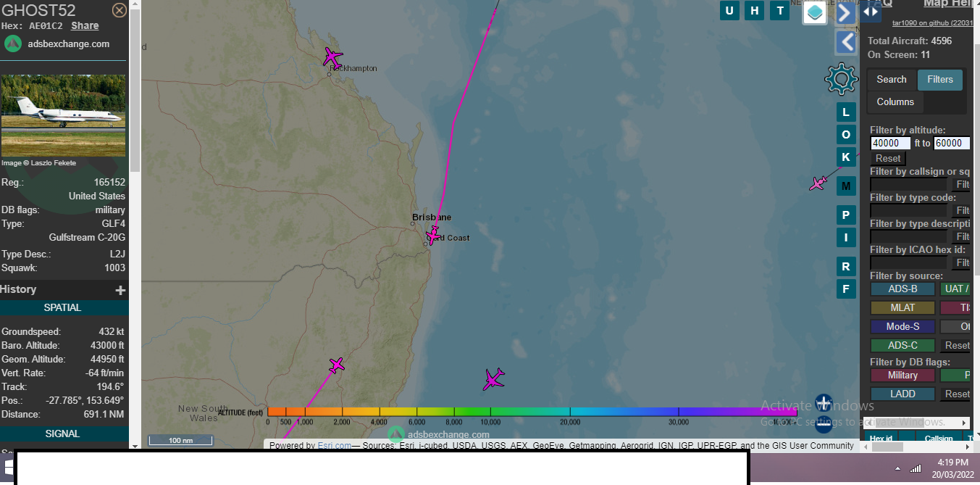Switch to the Columns tab
The width and height of the screenshot is (980, 485).
[895, 102]
